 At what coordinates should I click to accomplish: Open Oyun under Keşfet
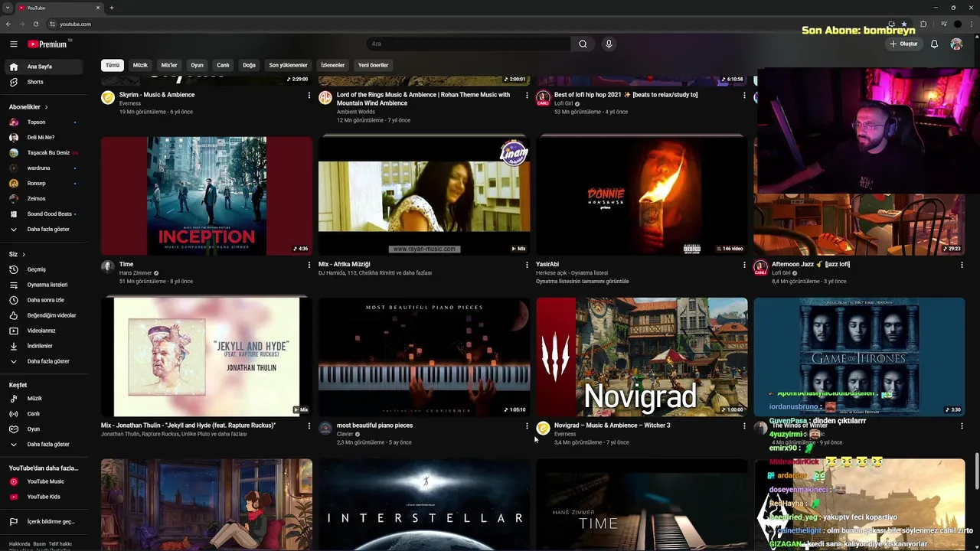(x=44, y=429)
